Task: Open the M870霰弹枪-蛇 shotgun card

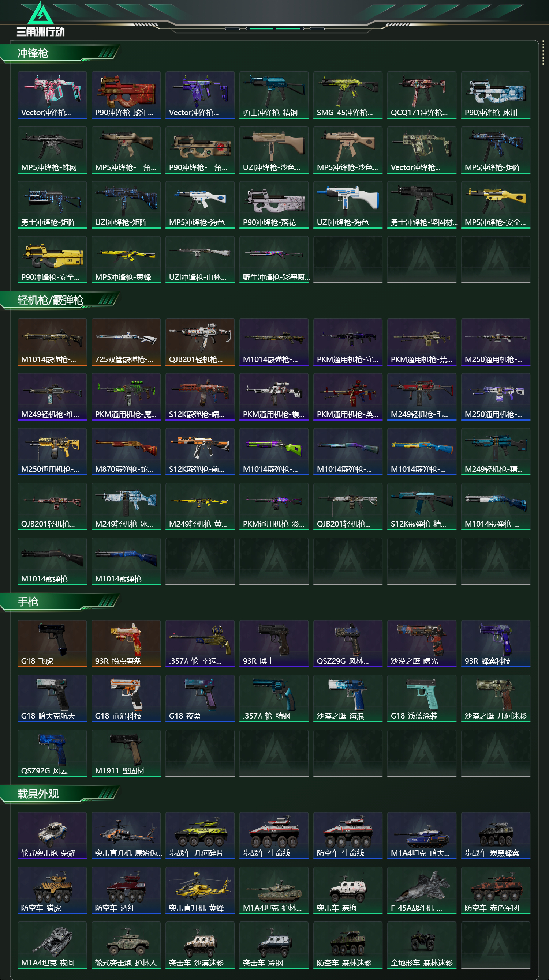Action: click(126, 452)
